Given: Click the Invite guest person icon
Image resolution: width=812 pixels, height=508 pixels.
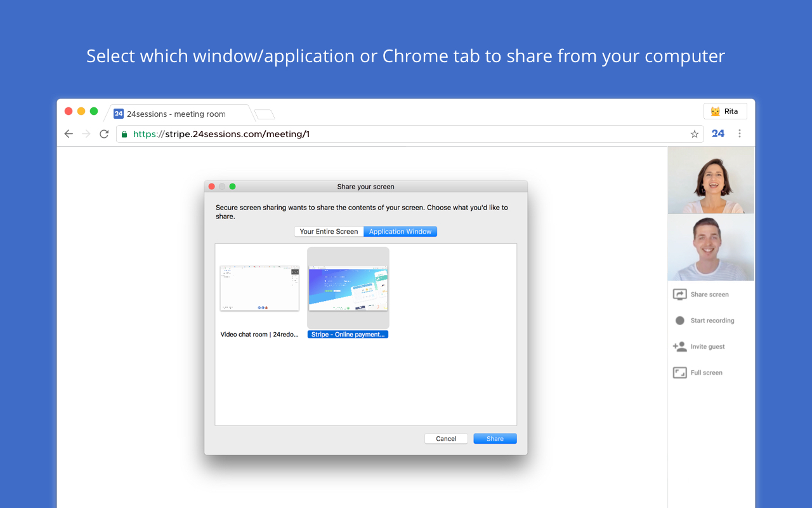Looking at the screenshot, I should (x=679, y=347).
